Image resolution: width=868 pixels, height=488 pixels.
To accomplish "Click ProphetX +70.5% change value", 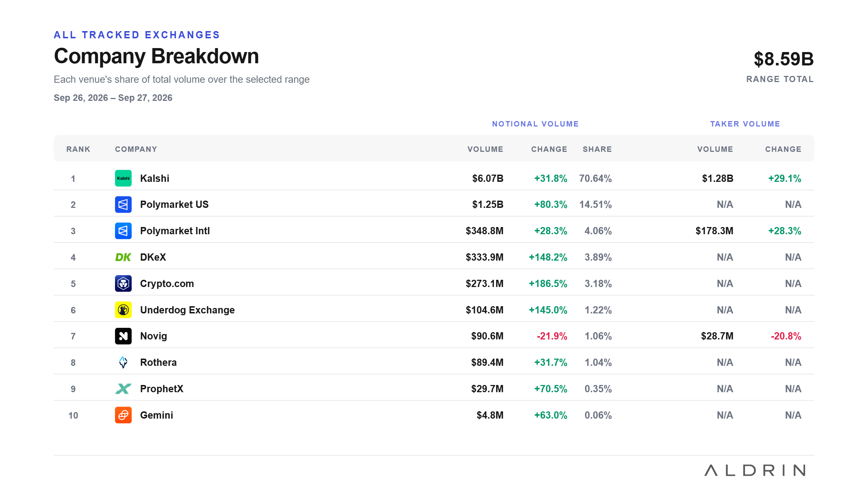I will (551, 389).
